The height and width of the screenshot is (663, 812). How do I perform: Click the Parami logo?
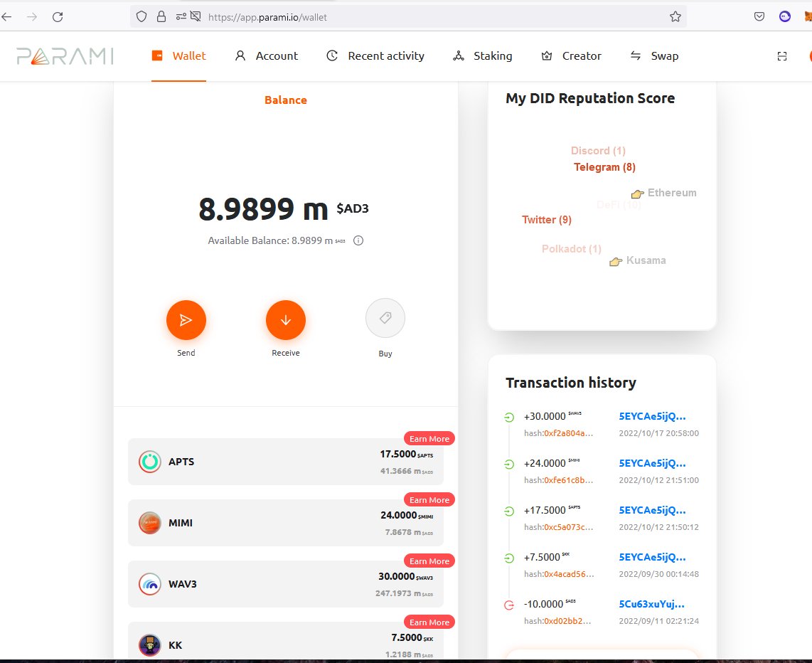(65, 56)
